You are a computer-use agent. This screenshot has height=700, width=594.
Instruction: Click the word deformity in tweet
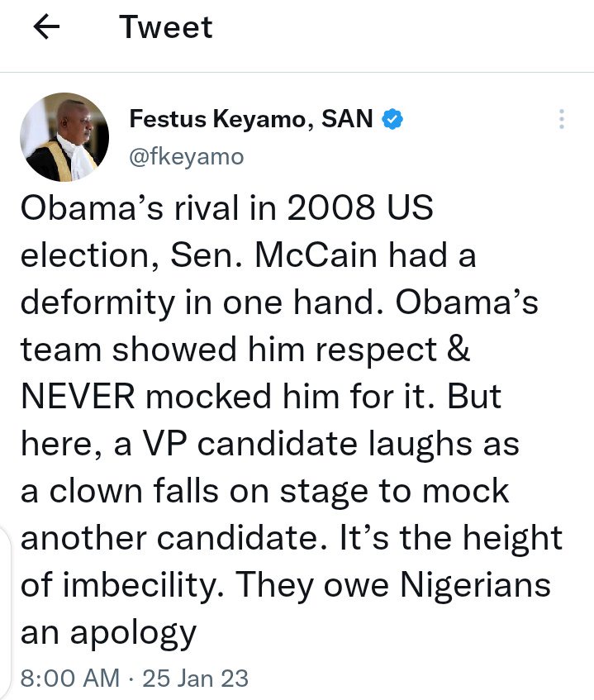point(97,303)
